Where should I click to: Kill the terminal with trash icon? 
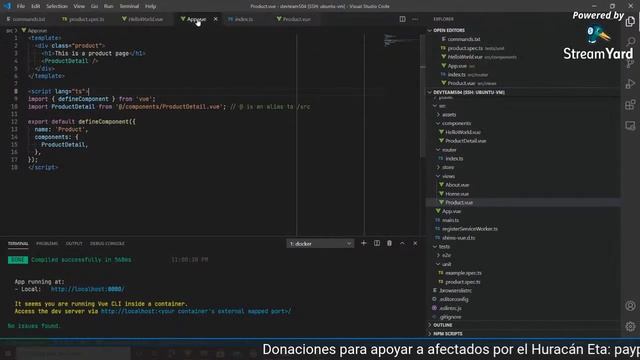[389, 243]
